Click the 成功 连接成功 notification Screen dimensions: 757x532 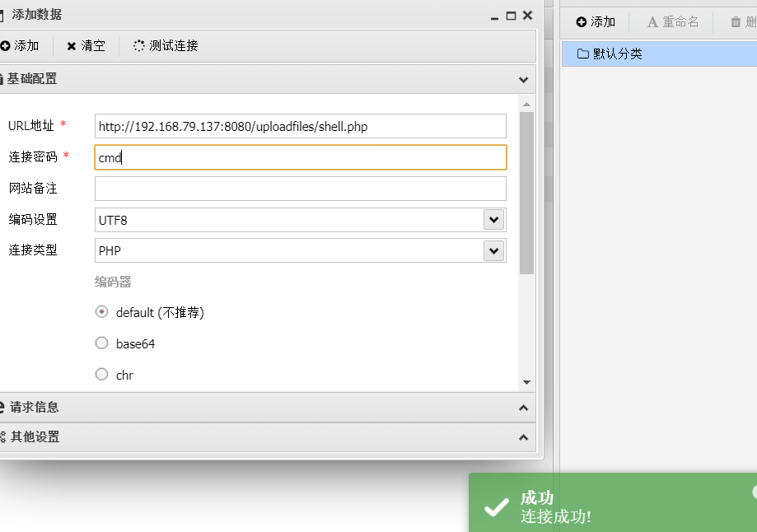613,502
